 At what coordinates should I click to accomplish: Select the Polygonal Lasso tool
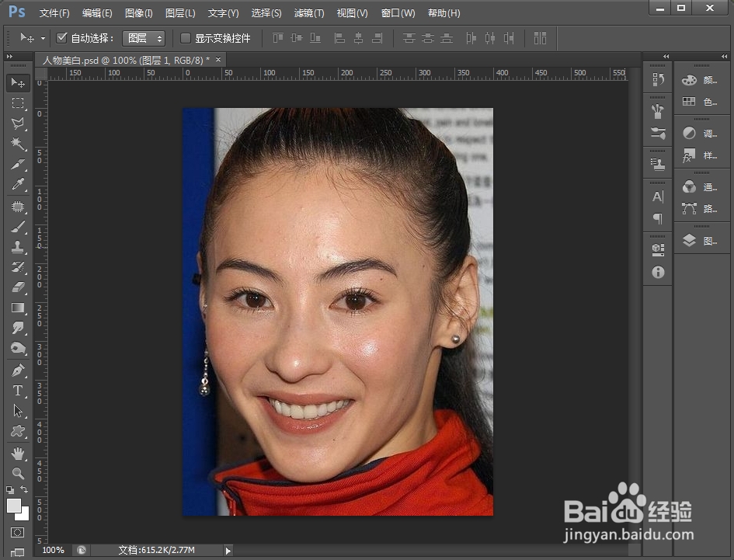tap(18, 123)
